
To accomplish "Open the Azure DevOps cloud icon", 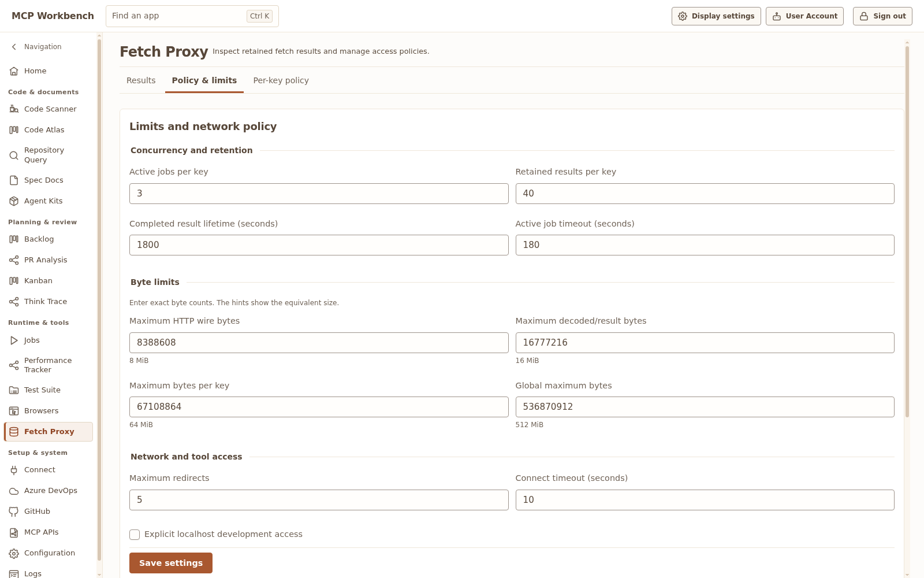I will (x=14, y=491).
